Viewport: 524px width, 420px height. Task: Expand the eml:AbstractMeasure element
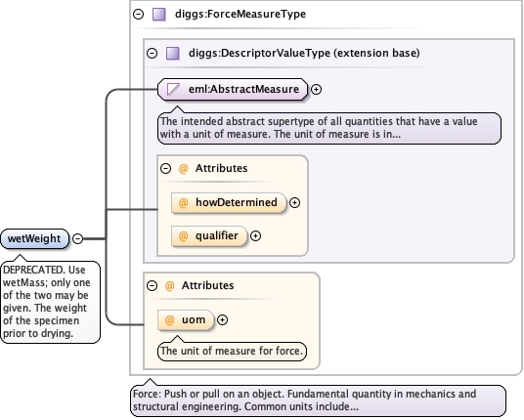(x=316, y=89)
